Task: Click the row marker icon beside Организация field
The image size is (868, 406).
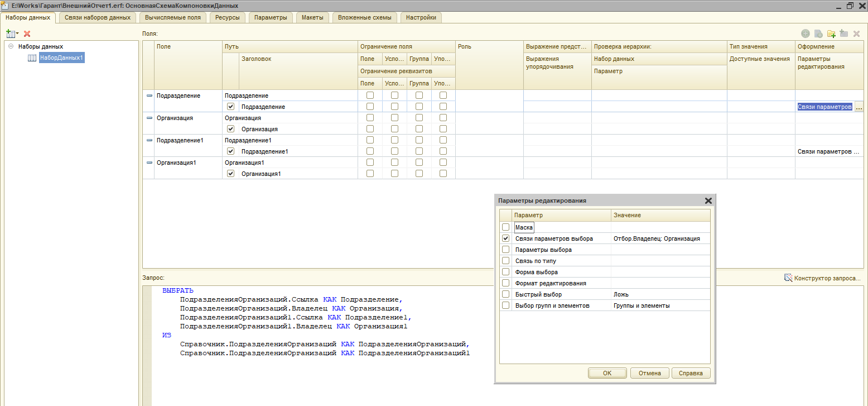Action: pos(149,118)
